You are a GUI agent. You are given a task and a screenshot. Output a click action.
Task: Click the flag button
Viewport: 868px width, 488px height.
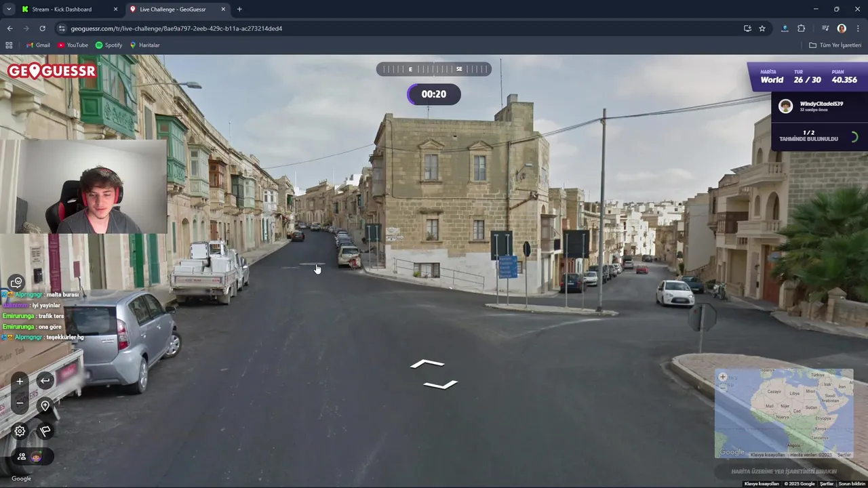coord(45,431)
